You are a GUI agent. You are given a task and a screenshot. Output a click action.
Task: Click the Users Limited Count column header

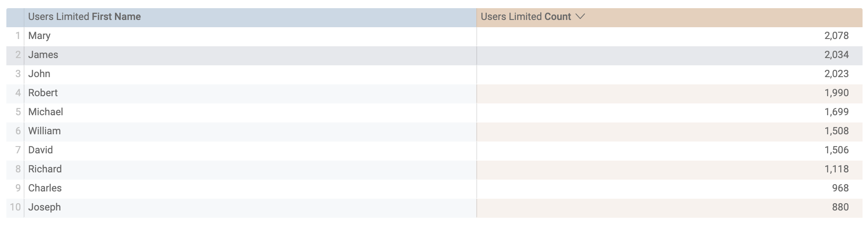[525, 17]
